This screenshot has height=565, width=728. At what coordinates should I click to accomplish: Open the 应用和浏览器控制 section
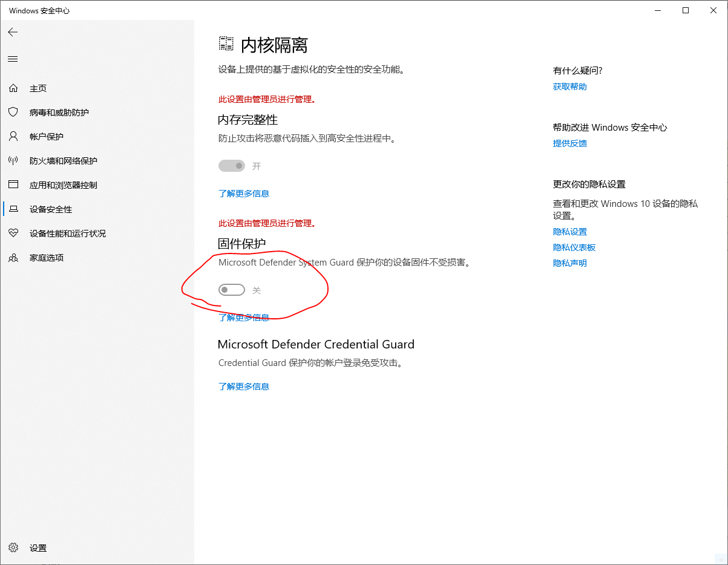point(13,185)
